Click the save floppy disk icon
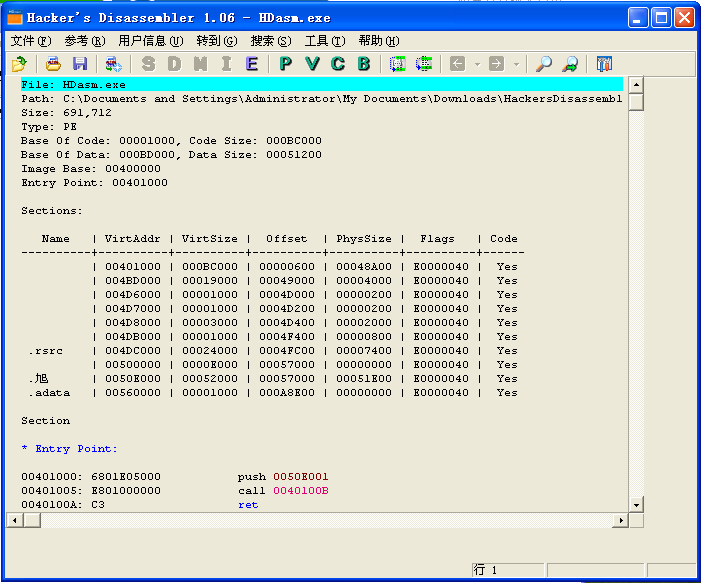Image resolution: width=701 pixels, height=583 pixels. [x=80, y=64]
